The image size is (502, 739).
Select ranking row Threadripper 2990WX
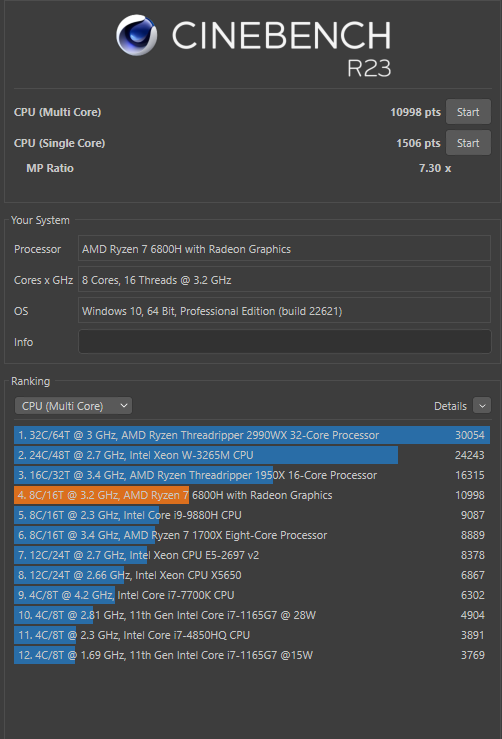coord(252,435)
